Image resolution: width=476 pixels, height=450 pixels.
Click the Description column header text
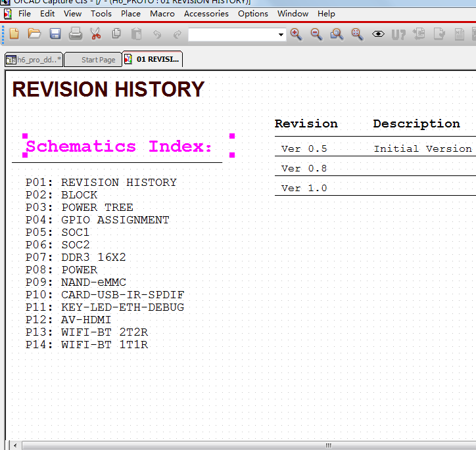coord(417,124)
